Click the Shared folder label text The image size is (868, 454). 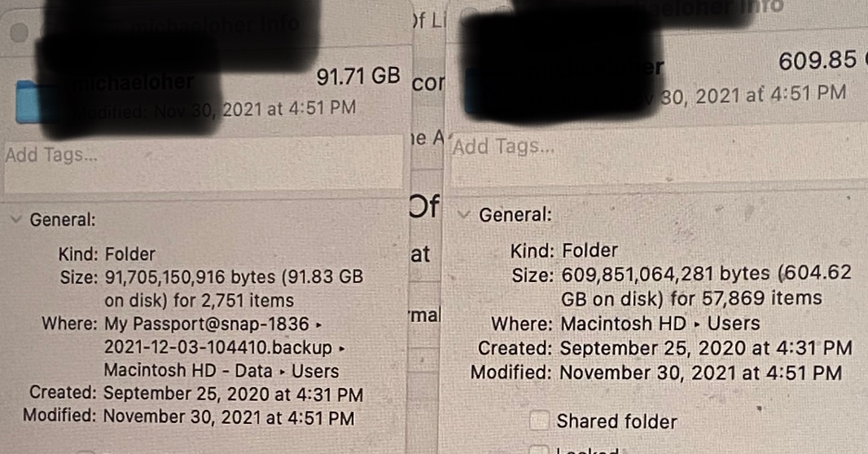coord(616,421)
